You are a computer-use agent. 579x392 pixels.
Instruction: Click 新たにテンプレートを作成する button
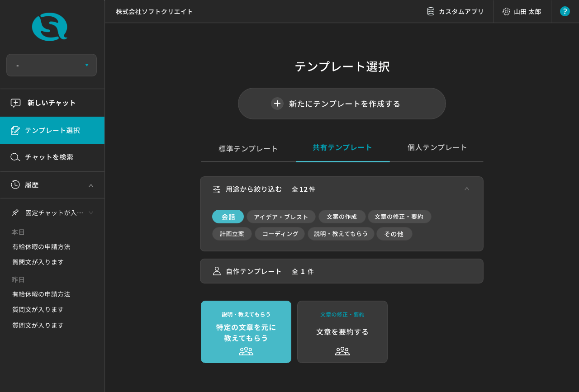click(x=342, y=104)
